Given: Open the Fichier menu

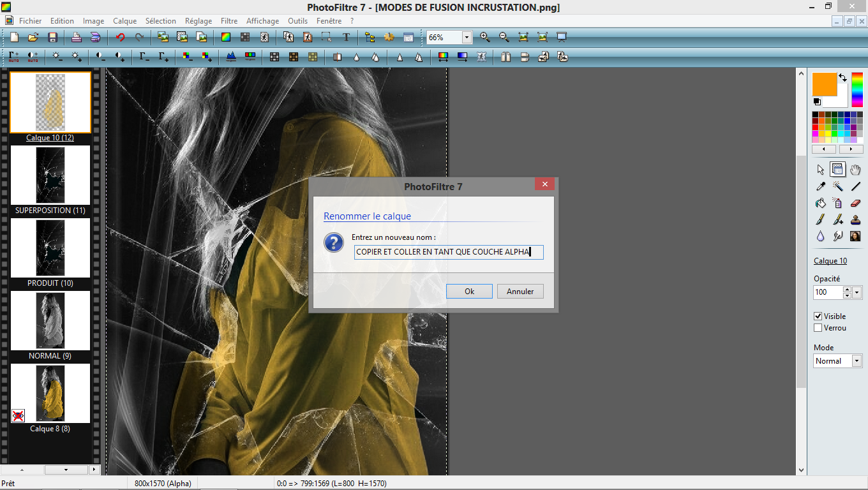Looking at the screenshot, I should (x=30, y=21).
